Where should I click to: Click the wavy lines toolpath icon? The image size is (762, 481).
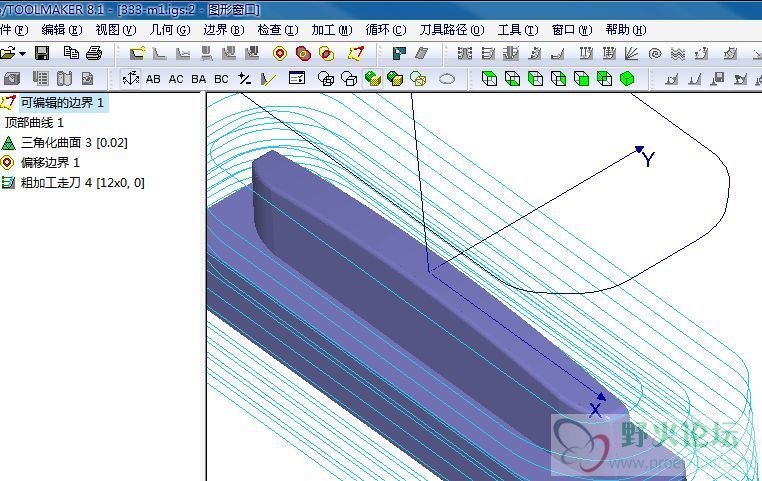click(678, 53)
